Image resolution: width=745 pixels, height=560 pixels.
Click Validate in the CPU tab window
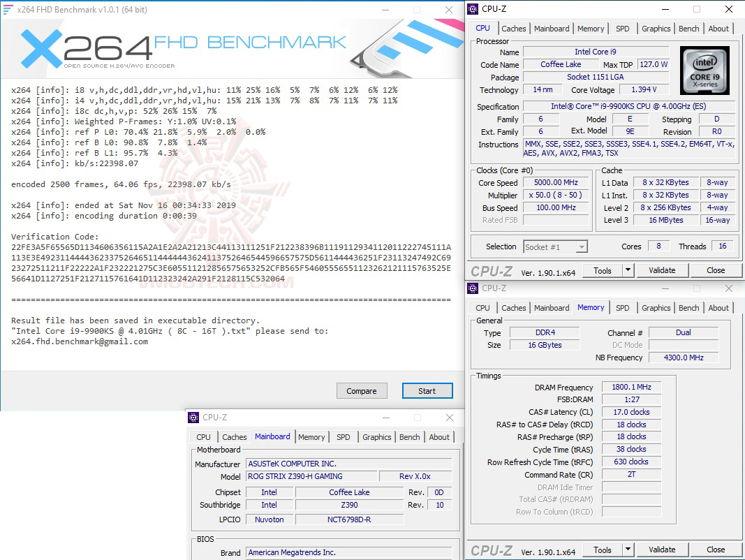pos(662,270)
